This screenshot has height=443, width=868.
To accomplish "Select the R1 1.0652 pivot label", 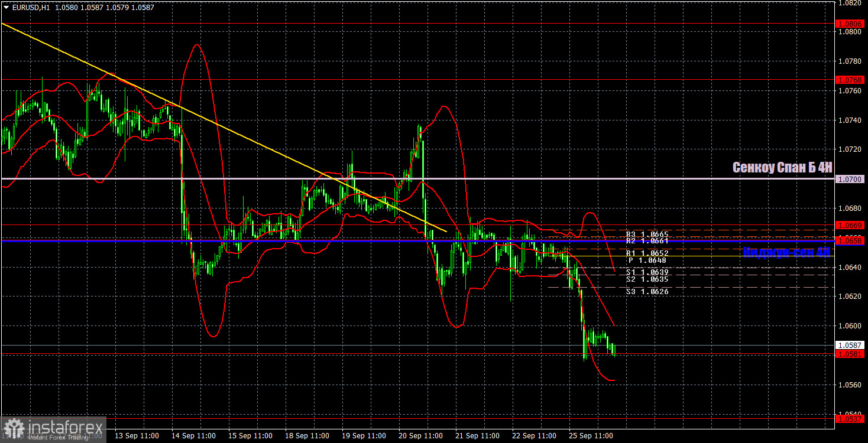I will pos(647,253).
